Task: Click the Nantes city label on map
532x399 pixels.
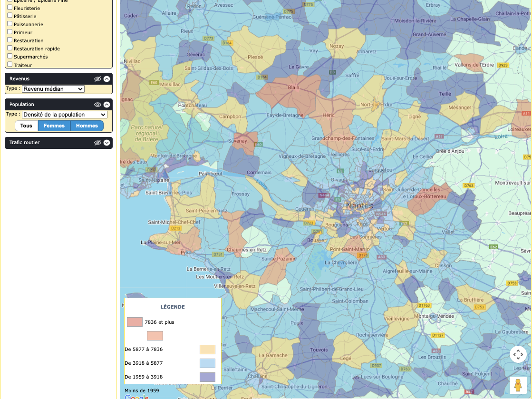Action: (359, 205)
